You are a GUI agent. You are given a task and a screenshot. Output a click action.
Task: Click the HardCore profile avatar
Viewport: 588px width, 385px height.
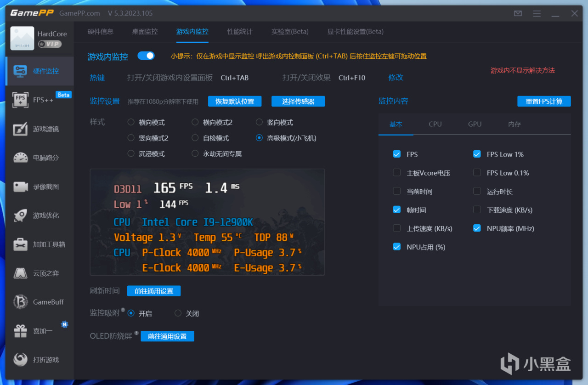tap(22, 39)
